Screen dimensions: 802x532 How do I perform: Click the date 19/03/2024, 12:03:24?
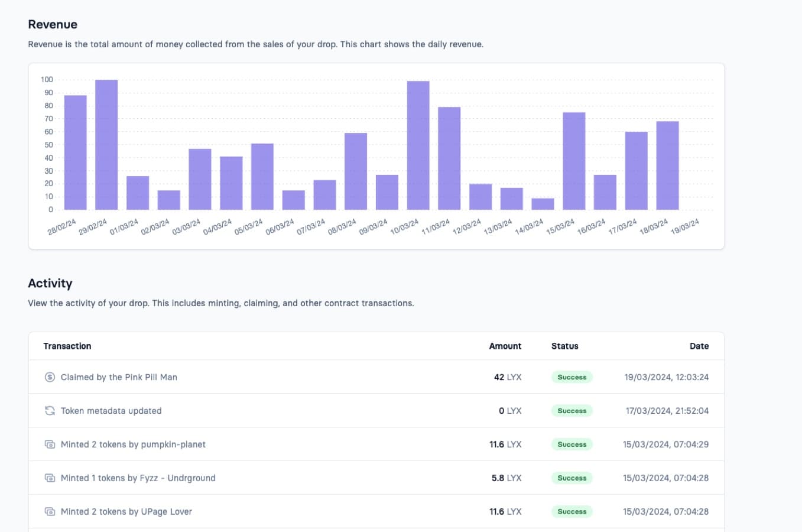[x=667, y=377]
